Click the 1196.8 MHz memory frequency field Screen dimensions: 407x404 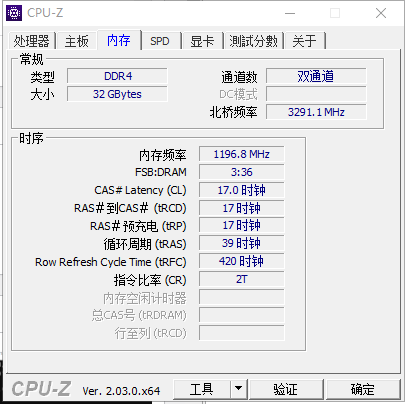[242, 154]
